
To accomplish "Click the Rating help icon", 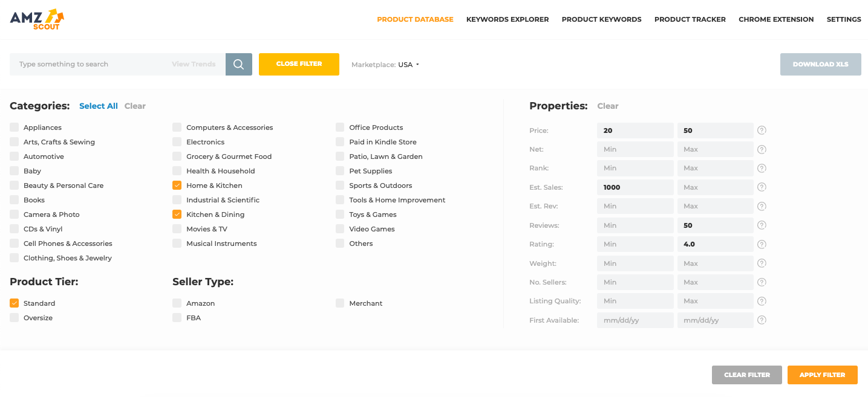I will coord(762,244).
